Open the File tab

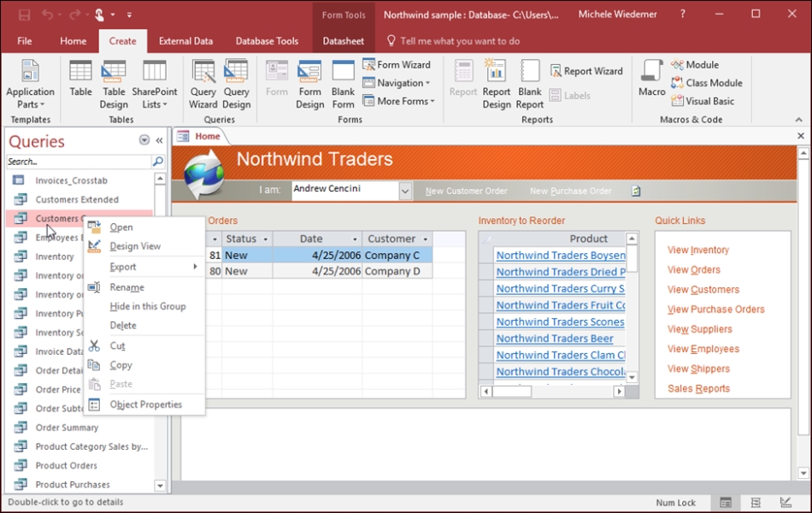tap(24, 41)
